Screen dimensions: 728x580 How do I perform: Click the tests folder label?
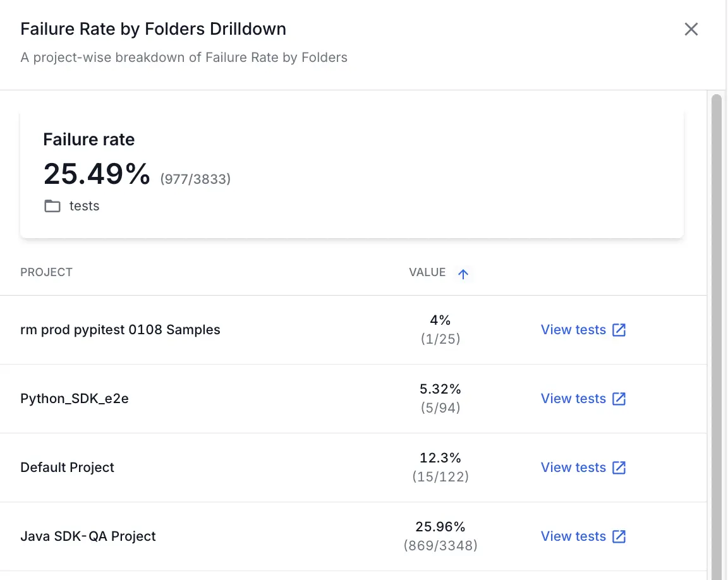(84, 206)
